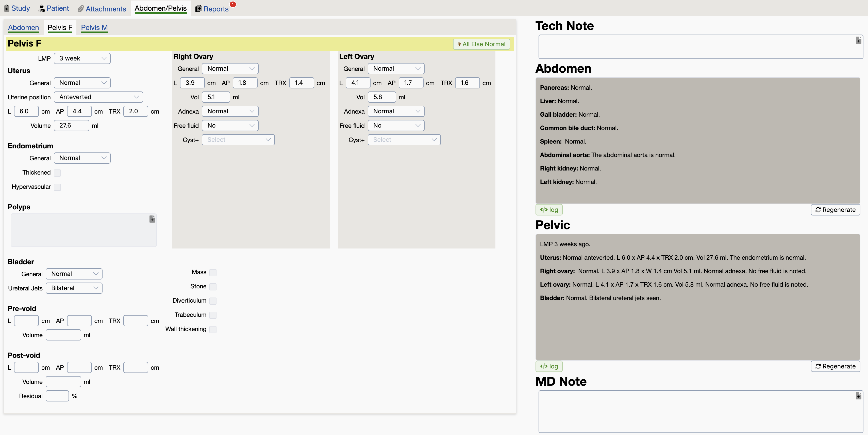Check the Thickened endometrium checkbox
This screenshot has height=435, width=868.
[57, 173]
